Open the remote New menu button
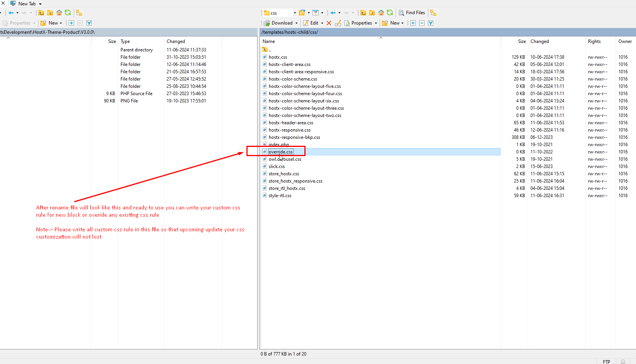 [393, 23]
